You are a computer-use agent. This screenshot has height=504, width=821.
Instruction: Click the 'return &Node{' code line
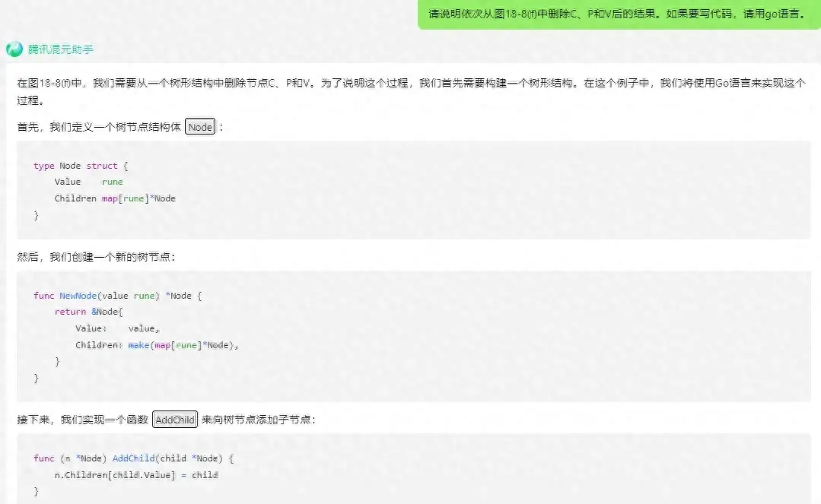(88, 312)
